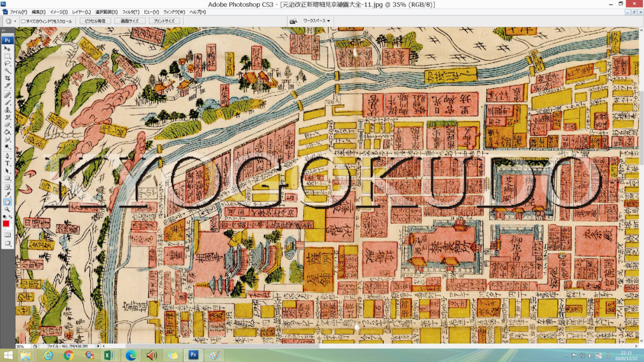Select the Brush tool

[x=8, y=102]
